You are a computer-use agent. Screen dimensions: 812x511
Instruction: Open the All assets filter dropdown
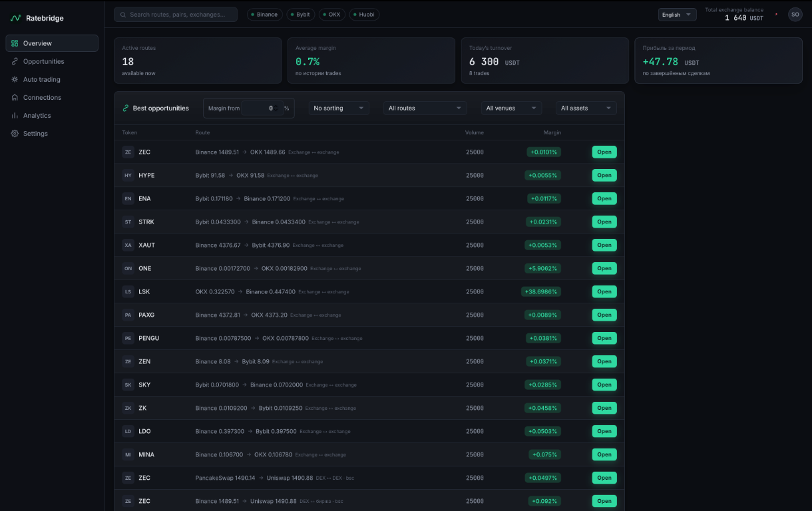(x=586, y=108)
